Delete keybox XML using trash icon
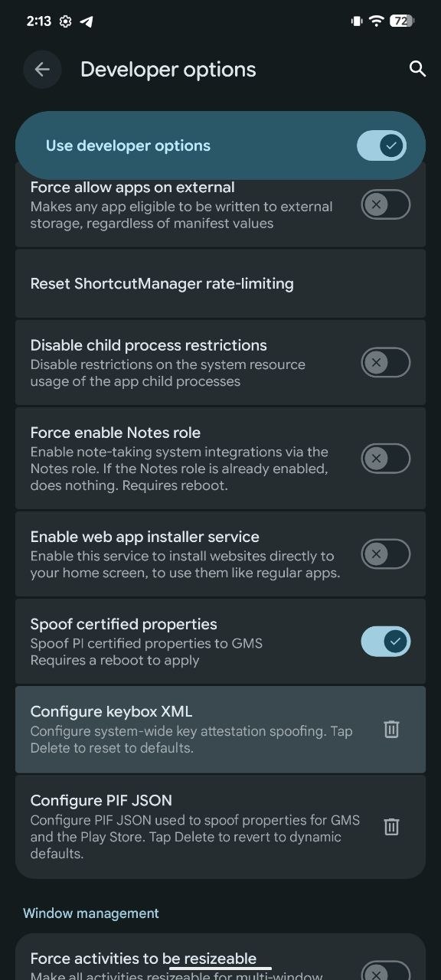This screenshot has height=980, width=441. click(x=391, y=729)
